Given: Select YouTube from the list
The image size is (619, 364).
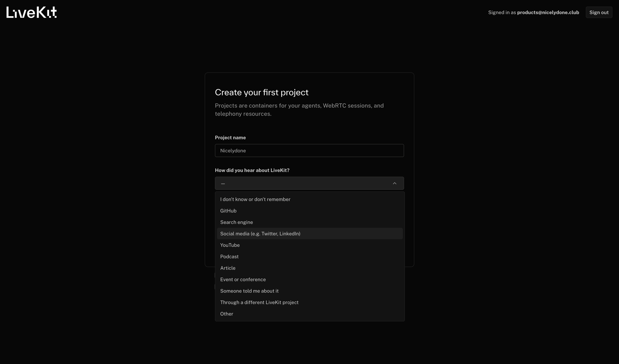Looking at the screenshot, I should pyautogui.click(x=230, y=245).
